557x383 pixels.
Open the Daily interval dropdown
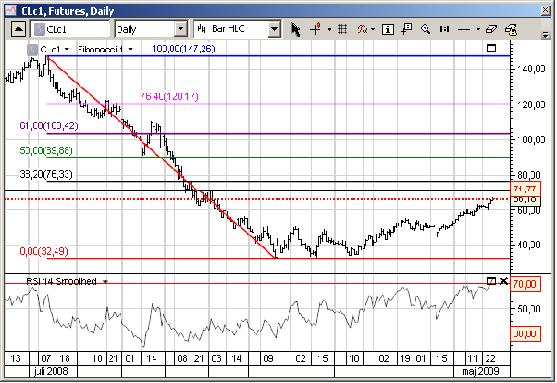coord(181,29)
